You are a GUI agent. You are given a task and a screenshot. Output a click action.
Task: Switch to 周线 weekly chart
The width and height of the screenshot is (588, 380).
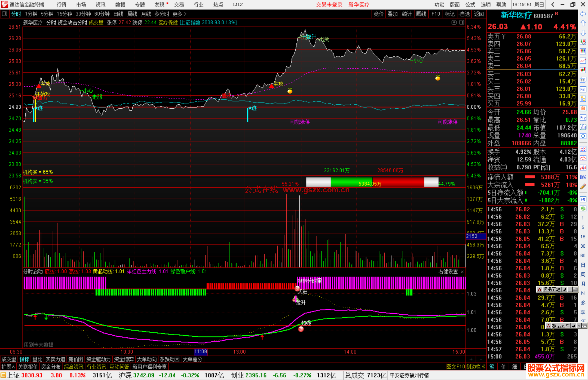[132, 14]
